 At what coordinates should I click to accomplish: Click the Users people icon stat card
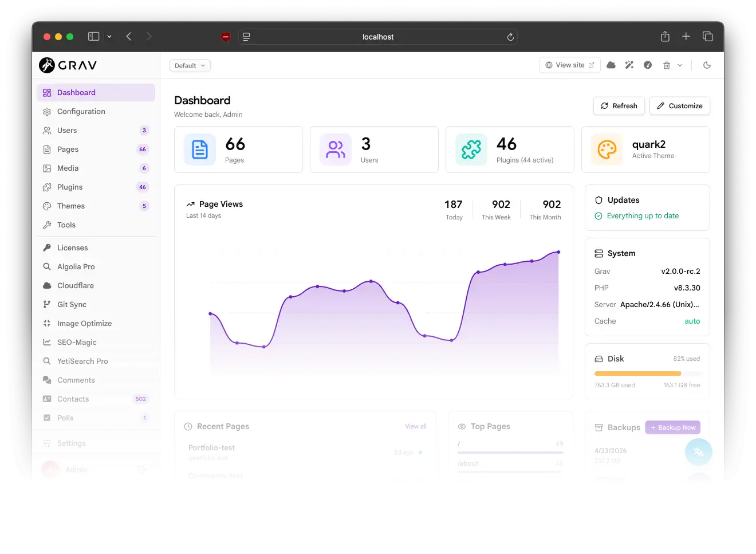336,150
